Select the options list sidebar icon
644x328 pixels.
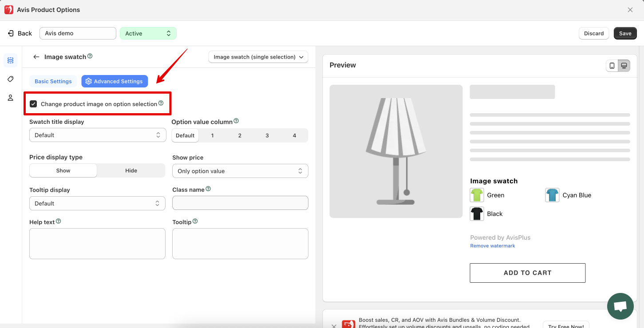click(x=11, y=60)
